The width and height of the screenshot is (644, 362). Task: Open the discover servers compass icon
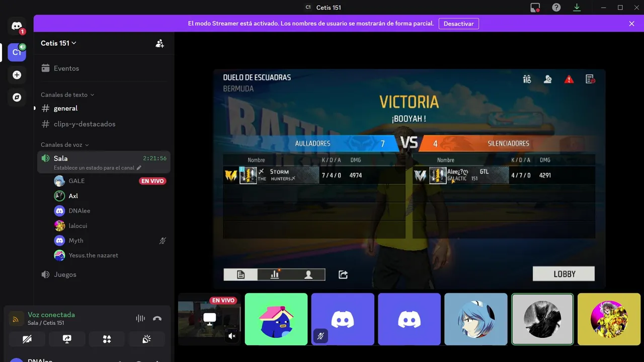[17, 98]
